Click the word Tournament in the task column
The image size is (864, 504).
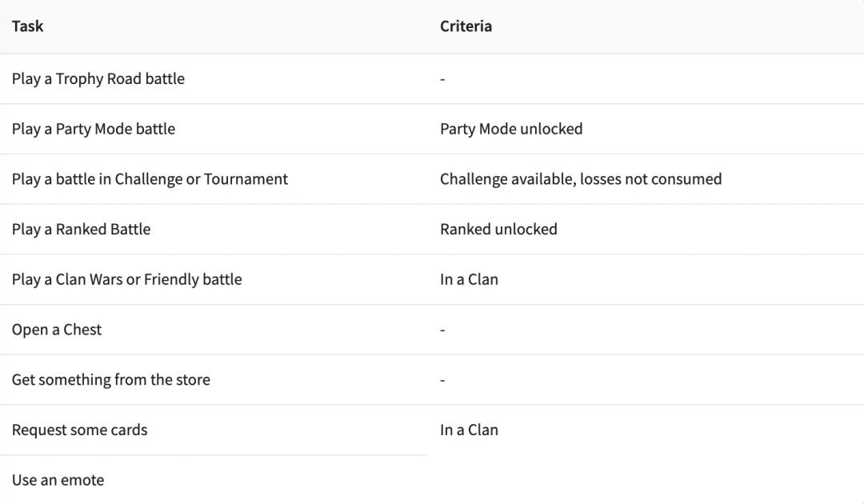click(x=246, y=179)
